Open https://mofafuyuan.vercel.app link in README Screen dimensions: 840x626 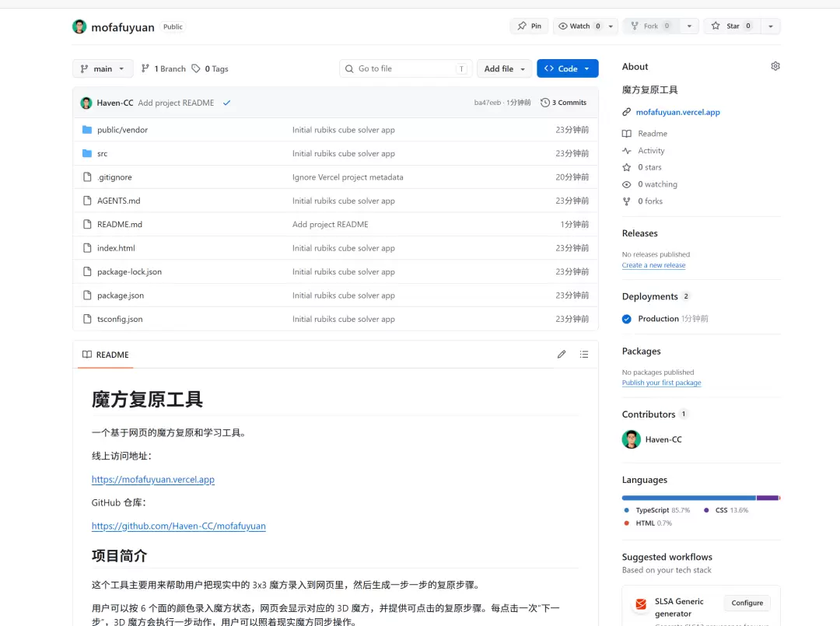click(x=152, y=479)
